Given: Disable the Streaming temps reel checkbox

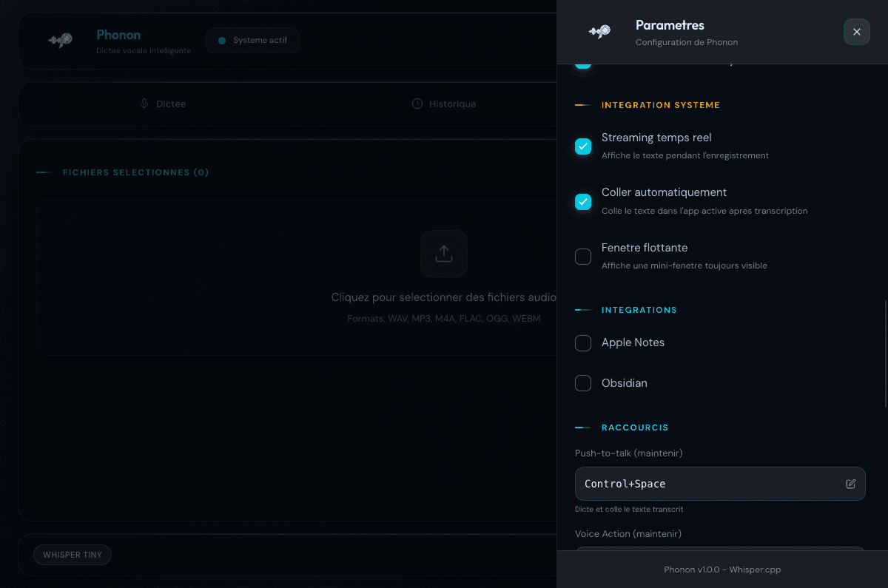Looking at the screenshot, I should 583,146.
